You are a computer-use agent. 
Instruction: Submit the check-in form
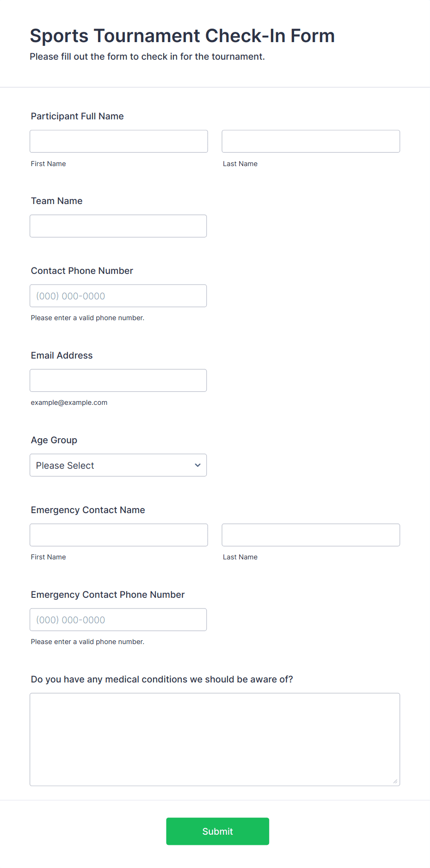[x=218, y=831]
